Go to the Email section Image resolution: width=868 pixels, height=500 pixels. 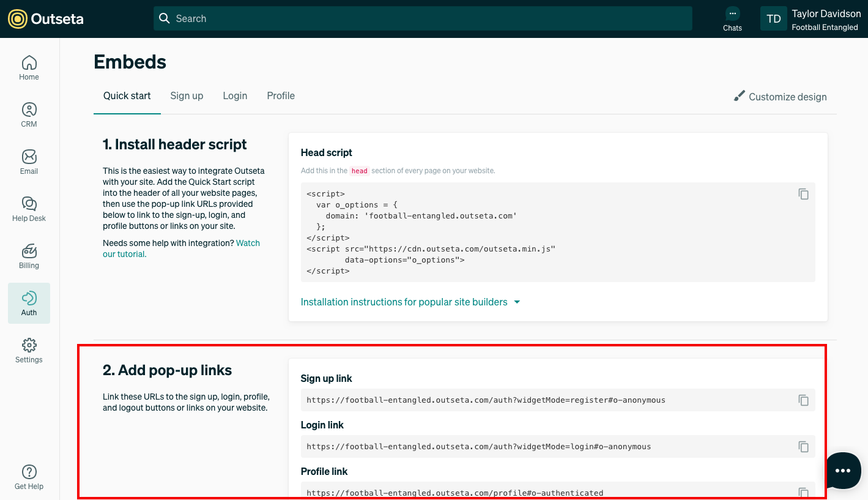(29, 162)
